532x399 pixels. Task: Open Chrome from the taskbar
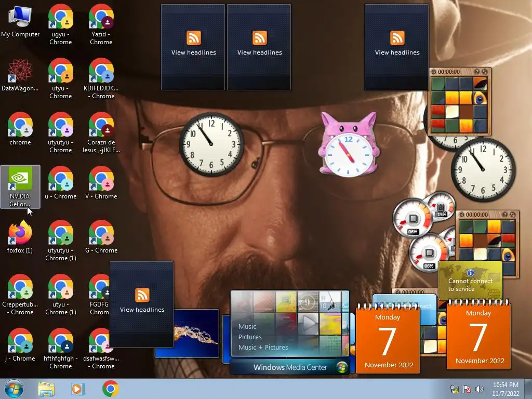click(110, 389)
